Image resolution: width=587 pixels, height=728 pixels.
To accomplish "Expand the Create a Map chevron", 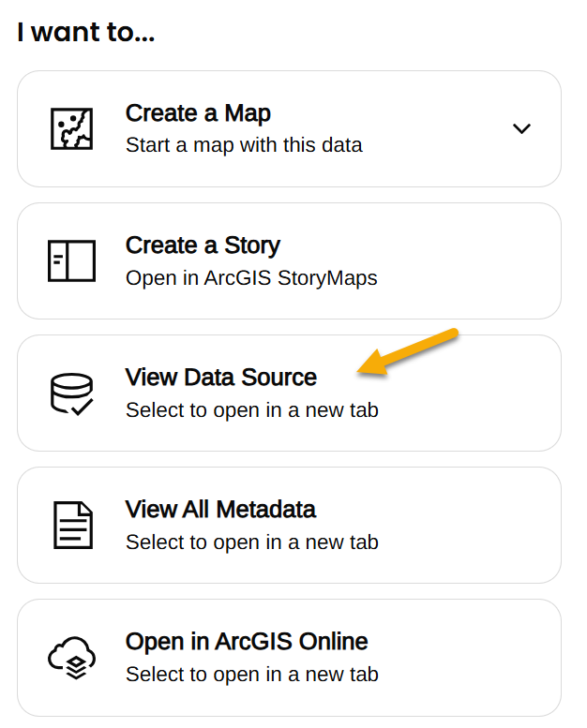I will (x=521, y=128).
